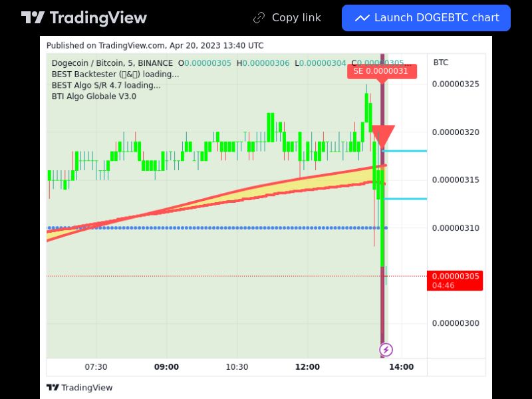Click the 07:30 time axis label
The image size is (532, 399).
tap(96, 367)
